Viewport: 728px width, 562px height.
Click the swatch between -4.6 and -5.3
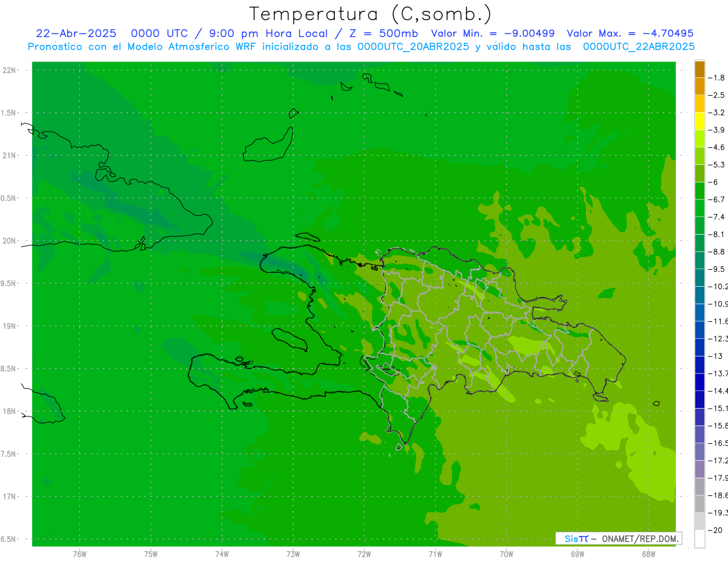click(x=699, y=156)
